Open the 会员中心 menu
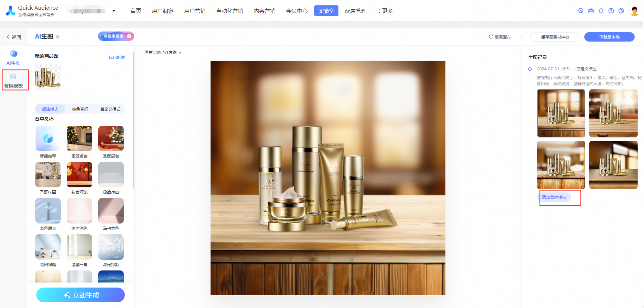Screen dimensions: 644x308 point(297,11)
